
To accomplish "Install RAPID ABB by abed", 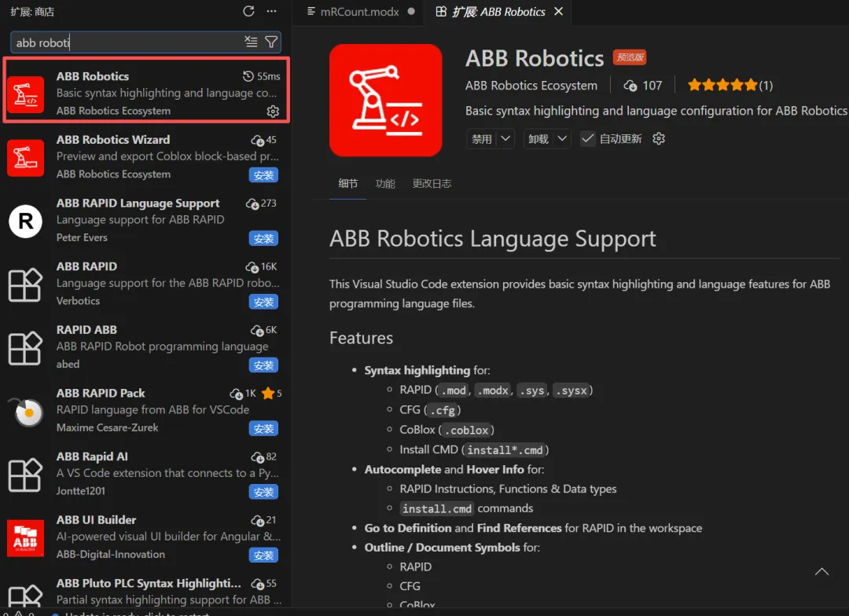I will click(263, 365).
